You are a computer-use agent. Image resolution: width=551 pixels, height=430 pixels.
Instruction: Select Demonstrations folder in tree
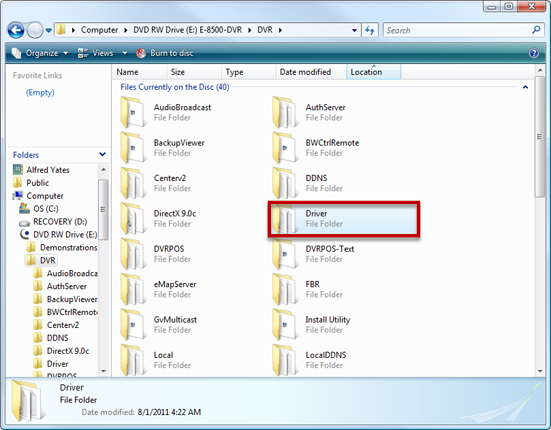[x=62, y=247]
